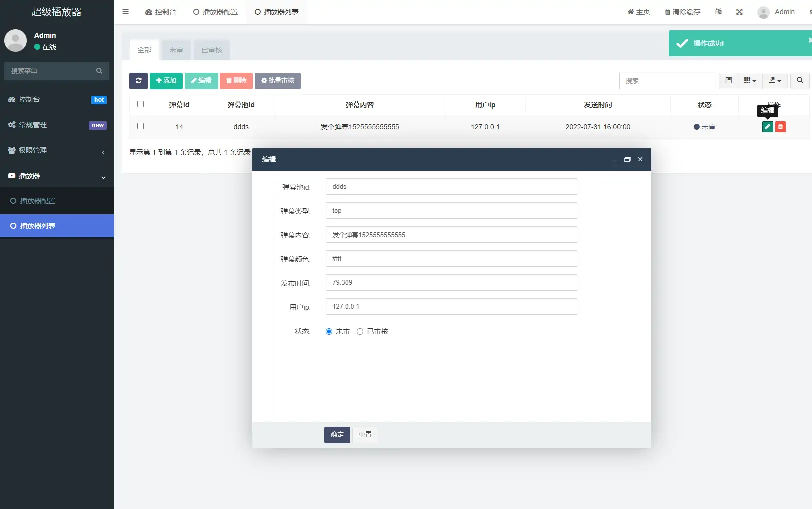Click the refresh icon button in toolbar
Viewport: 812px width, 509px height.
138,81
